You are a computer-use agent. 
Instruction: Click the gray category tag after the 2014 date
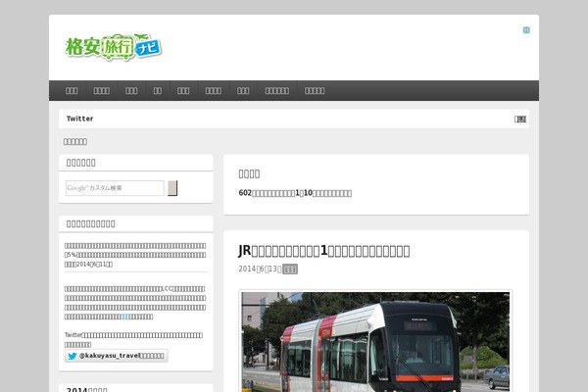tap(290, 269)
